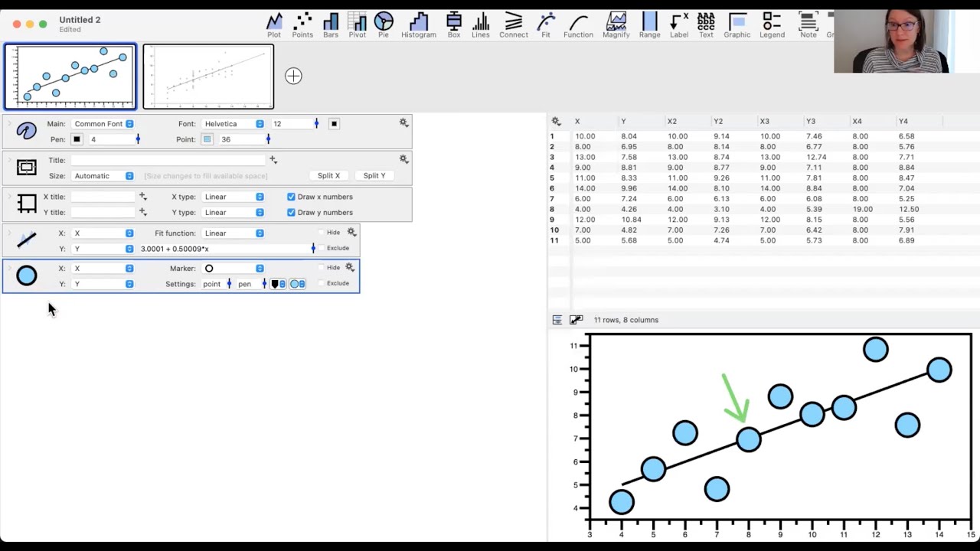Add a new graph with plus button
Screen dimensions: 980x551
pos(293,76)
